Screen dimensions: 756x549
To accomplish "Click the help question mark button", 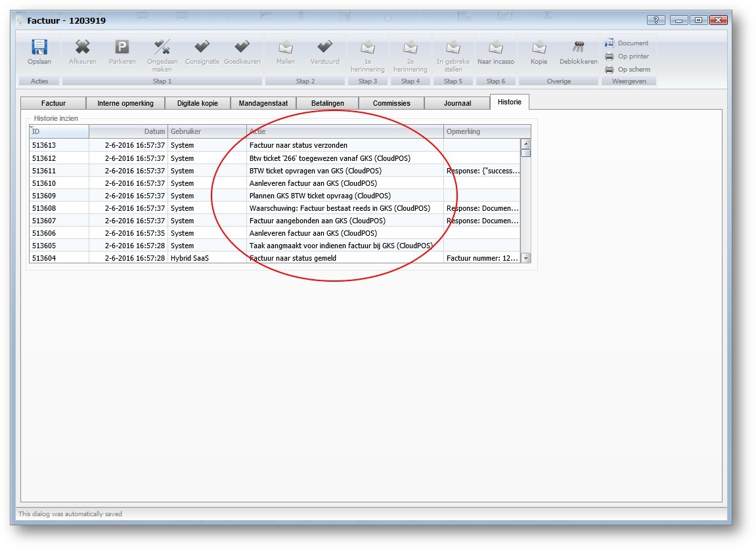I will 655,20.
